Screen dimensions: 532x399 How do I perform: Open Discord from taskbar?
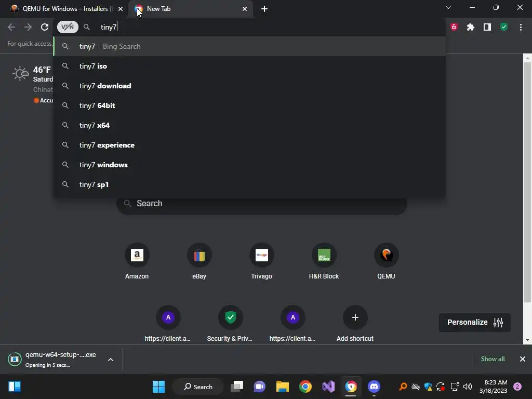click(374, 387)
